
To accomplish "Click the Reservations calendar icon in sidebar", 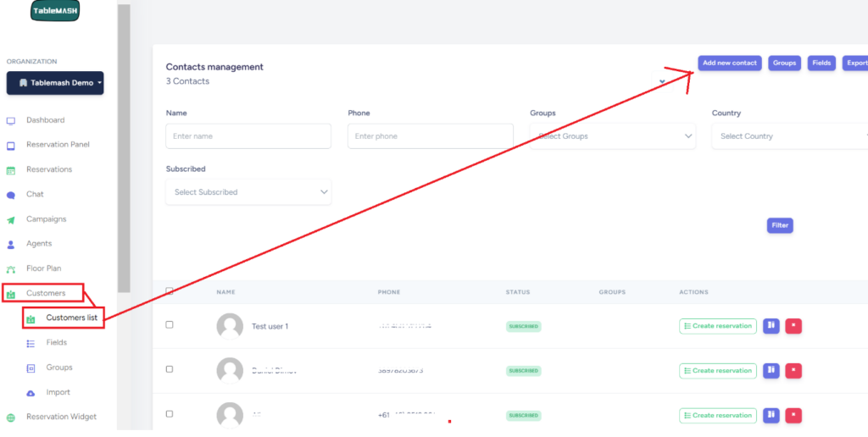I will click(x=11, y=169).
